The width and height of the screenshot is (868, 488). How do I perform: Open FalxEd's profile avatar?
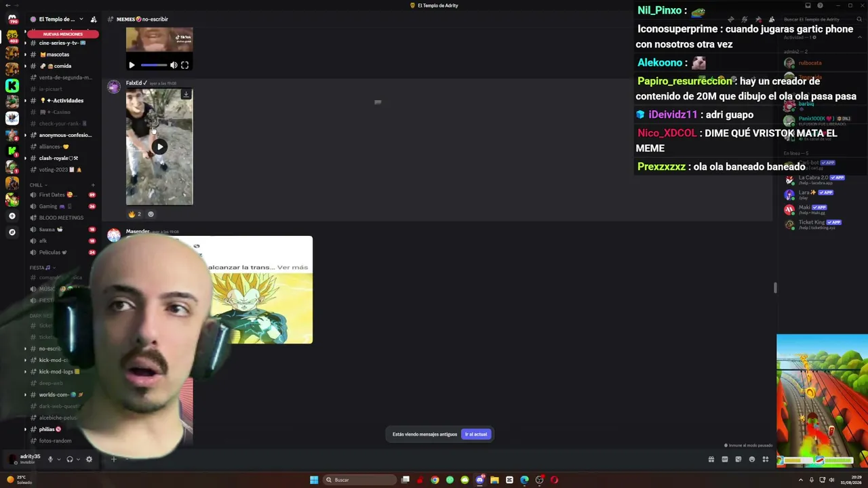point(114,87)
